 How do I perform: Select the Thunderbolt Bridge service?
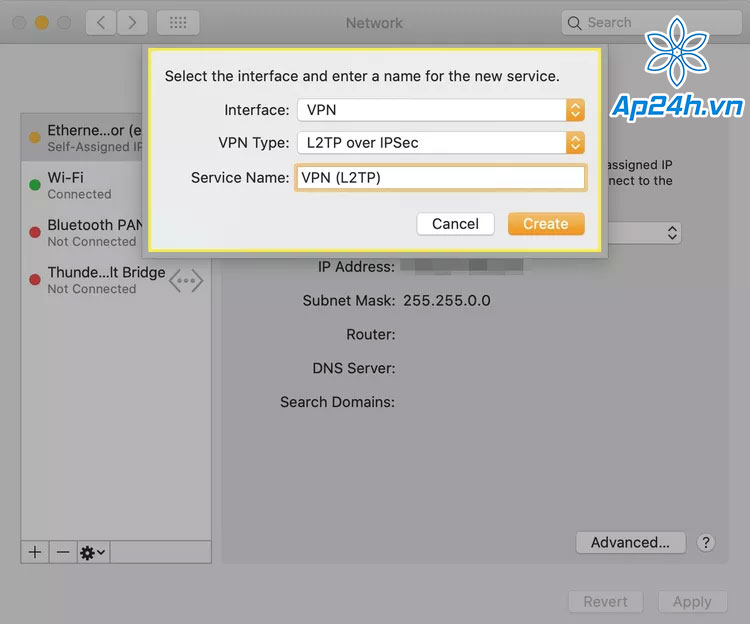[x=116, y=280]
